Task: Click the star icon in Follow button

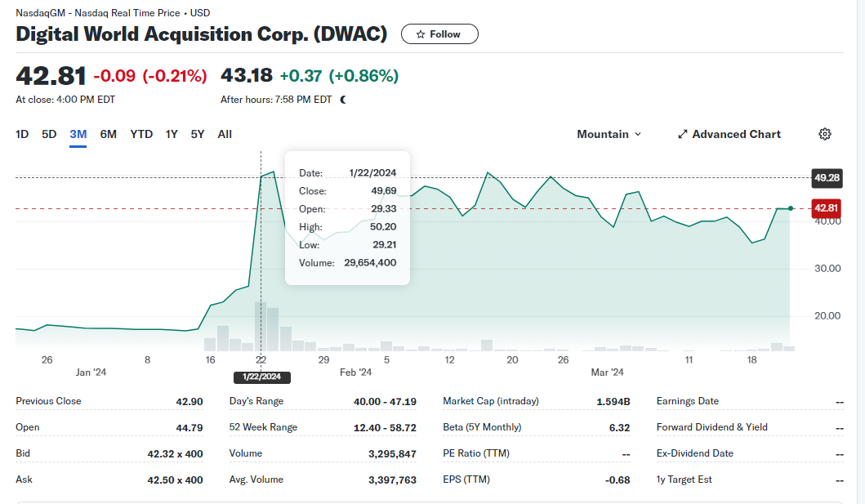Action: coord(421,34)
